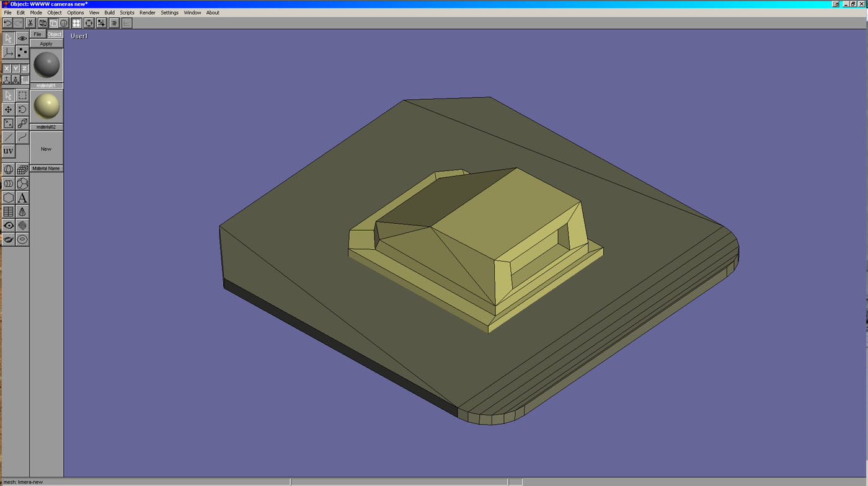
Task: Select the world coordinates icon
Action: point(7,80)
